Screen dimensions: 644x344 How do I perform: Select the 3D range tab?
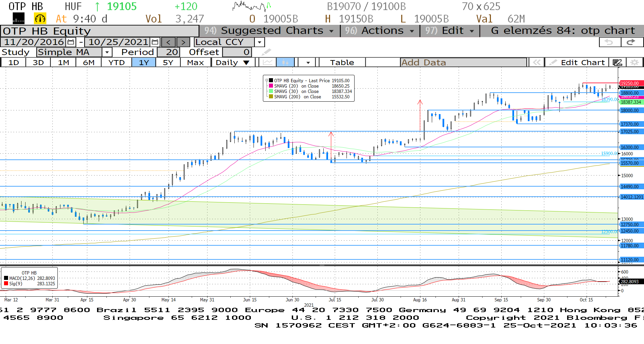coord(38,62)
